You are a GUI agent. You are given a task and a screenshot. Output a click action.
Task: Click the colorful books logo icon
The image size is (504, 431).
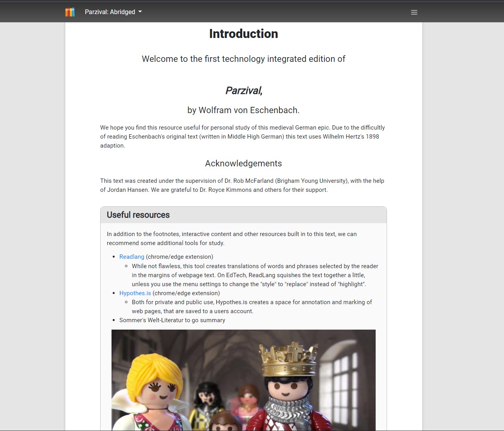coord(70,12)
